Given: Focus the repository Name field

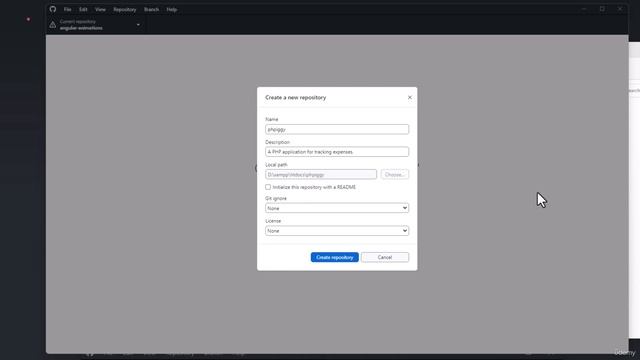Looking at the screenshot, I should click(337, 129).
